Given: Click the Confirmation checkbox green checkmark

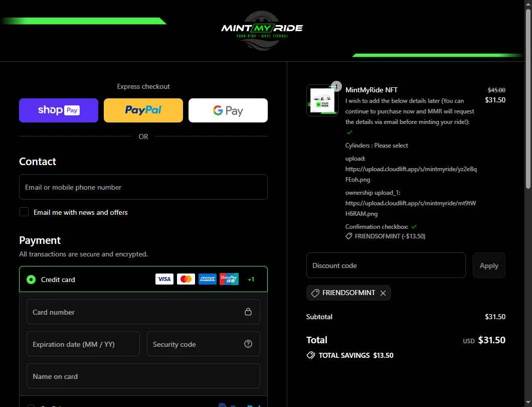Looking at the screenshot, I should (414, 227).
